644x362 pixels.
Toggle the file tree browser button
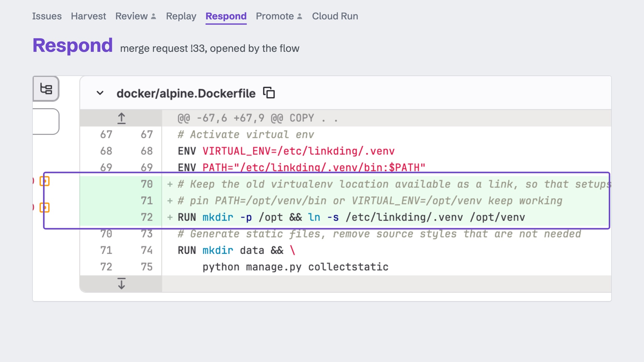tap(46, 89)
